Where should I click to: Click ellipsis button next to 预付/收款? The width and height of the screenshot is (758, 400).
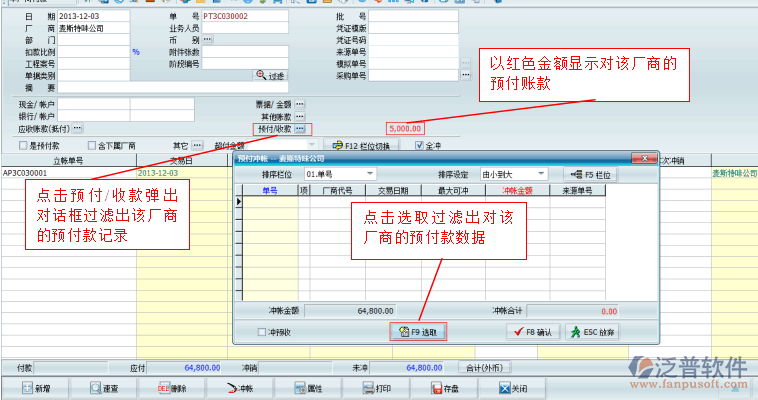pyautogui.click(x=300, y=129)
